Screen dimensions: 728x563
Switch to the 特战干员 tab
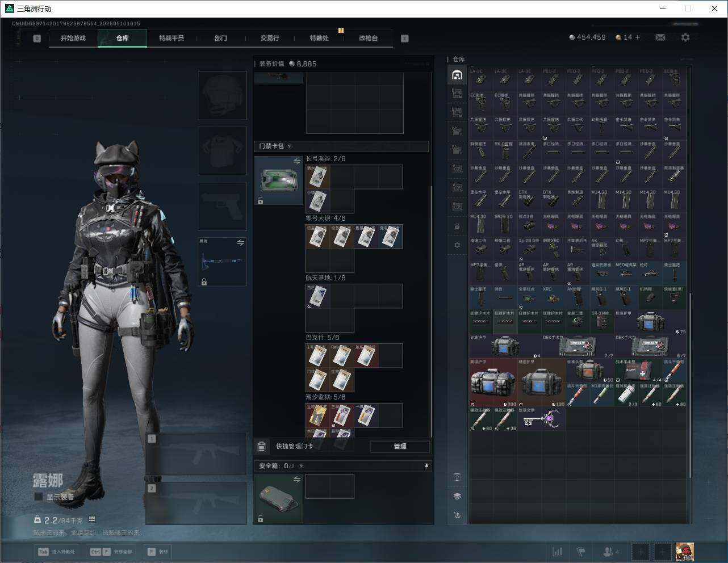point(171,38)
